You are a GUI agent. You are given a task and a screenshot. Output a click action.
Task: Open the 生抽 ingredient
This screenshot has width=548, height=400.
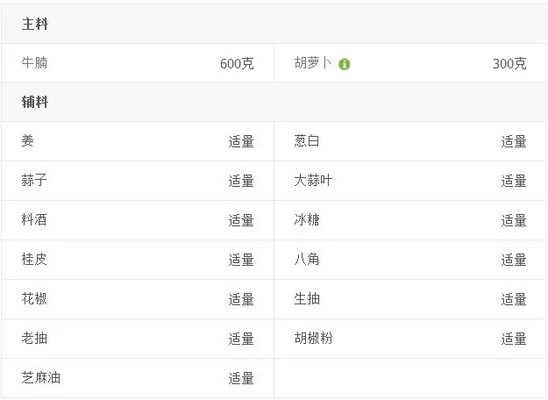click(x=307, y=299)
